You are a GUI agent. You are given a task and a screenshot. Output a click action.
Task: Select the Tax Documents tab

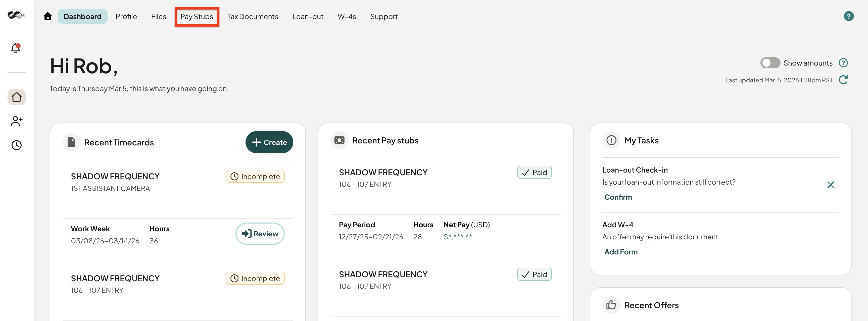click(x=253, y=16)
